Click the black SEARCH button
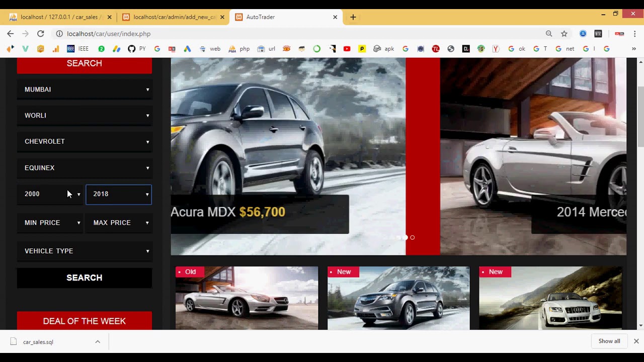The width and height of the screenshot is (644, 362). click(85, 278)
